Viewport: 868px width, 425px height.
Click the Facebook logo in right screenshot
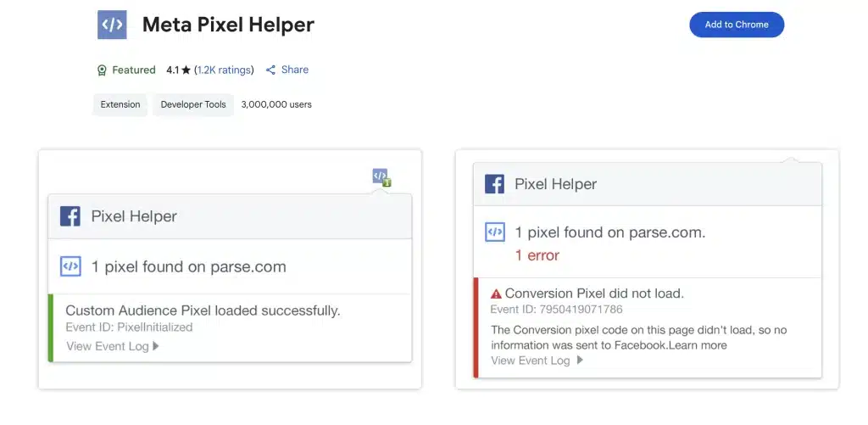coord(494,184)
